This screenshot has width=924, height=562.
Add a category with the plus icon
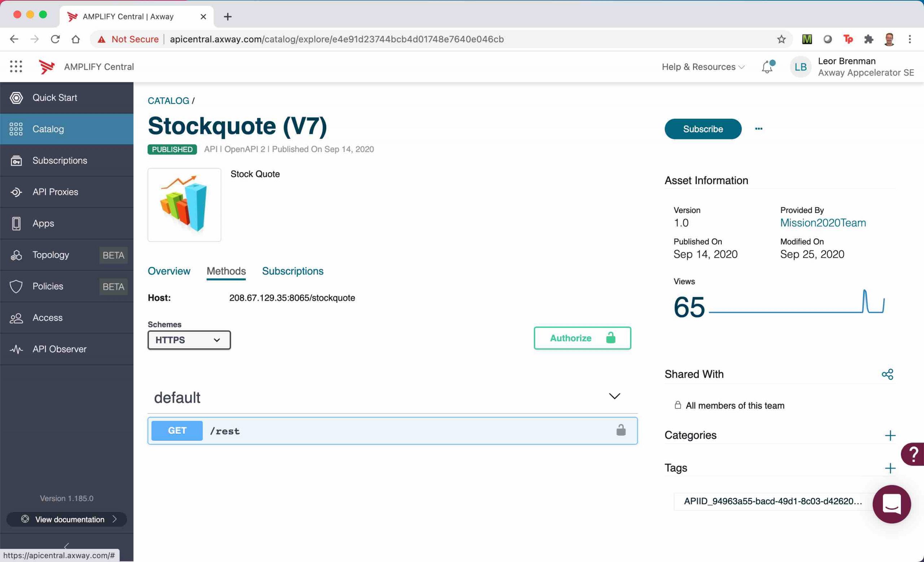890,435
